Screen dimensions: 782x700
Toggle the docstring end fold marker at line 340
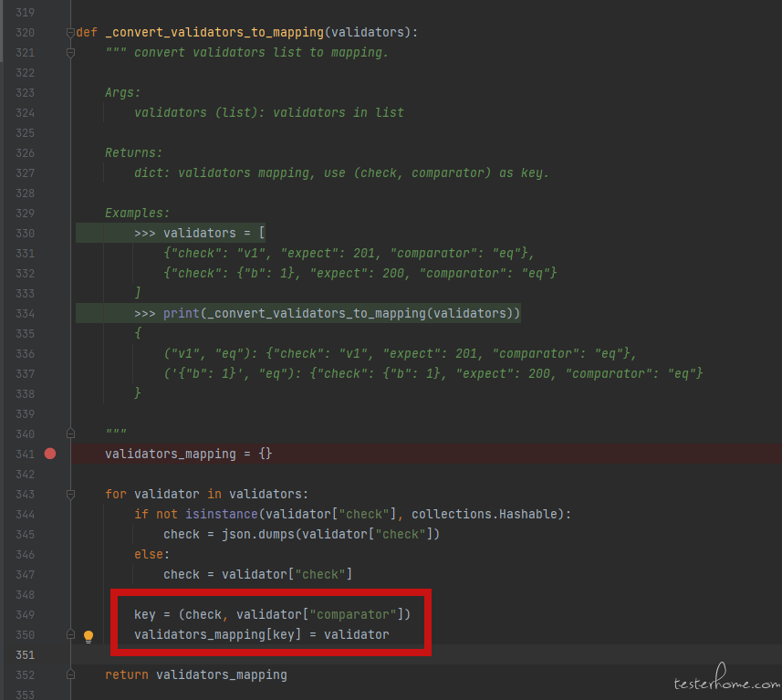coord(70,434)
